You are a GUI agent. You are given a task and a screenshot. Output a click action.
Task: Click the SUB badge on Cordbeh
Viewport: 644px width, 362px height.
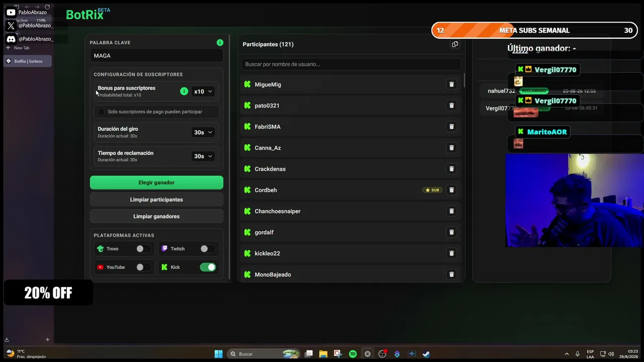432,190
